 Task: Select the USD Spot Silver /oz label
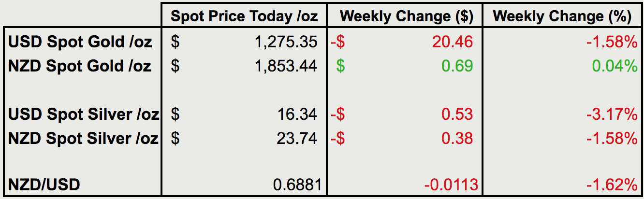[83, 114]
